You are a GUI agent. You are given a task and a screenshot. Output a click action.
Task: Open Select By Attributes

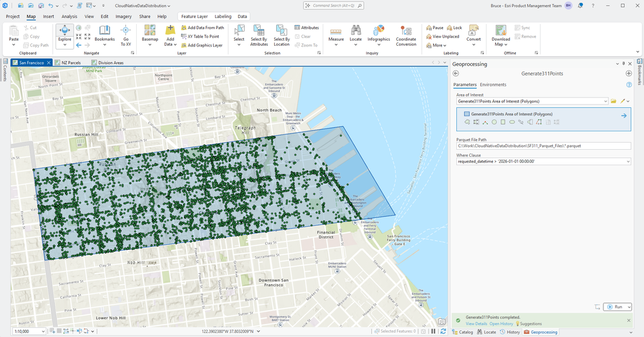pos(259,36)
